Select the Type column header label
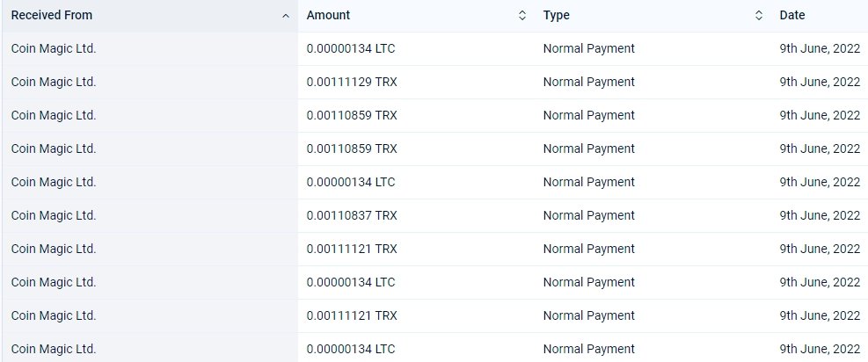Image resolution: width=868 pixels, height=362 pixels. coord(557,16)
